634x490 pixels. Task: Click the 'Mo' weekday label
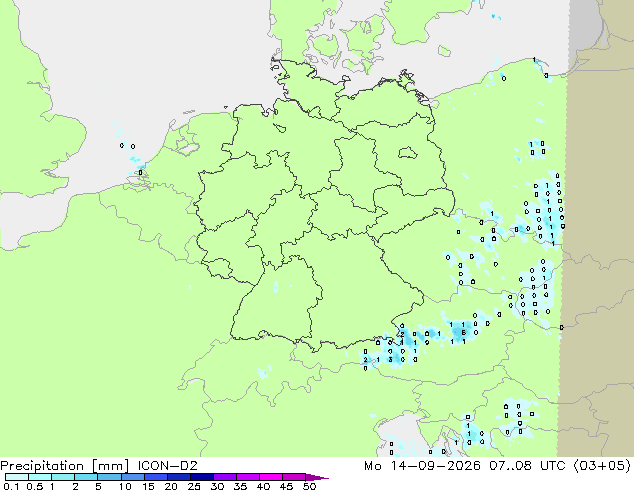pyautogui.click(x=372, y=466)
